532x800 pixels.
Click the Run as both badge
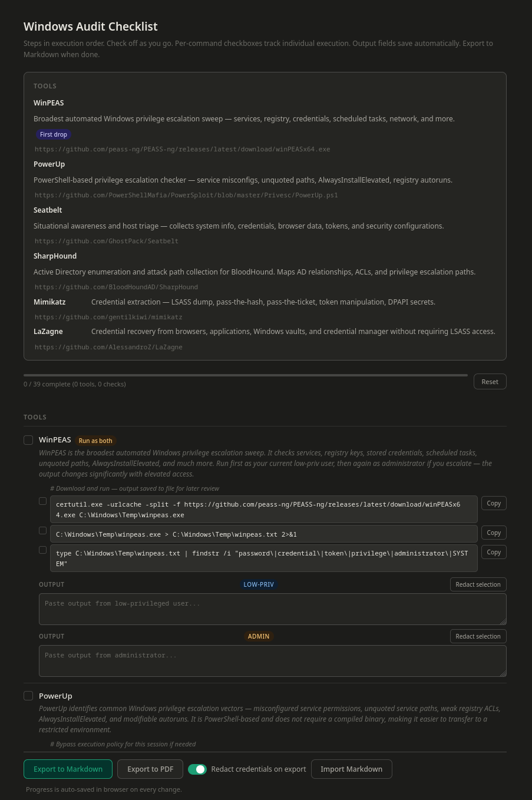[95, 441]
